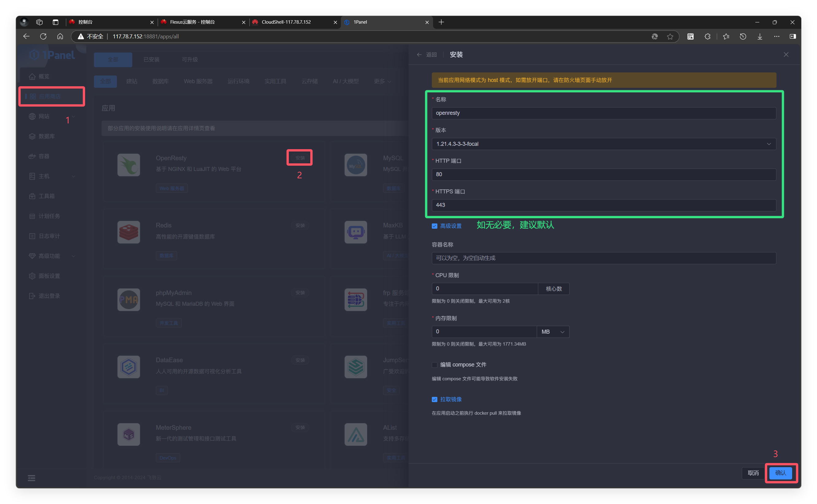817x504 pixels.
Task: Open downloads icon in toolbar
Action: [x=760, y=36]
